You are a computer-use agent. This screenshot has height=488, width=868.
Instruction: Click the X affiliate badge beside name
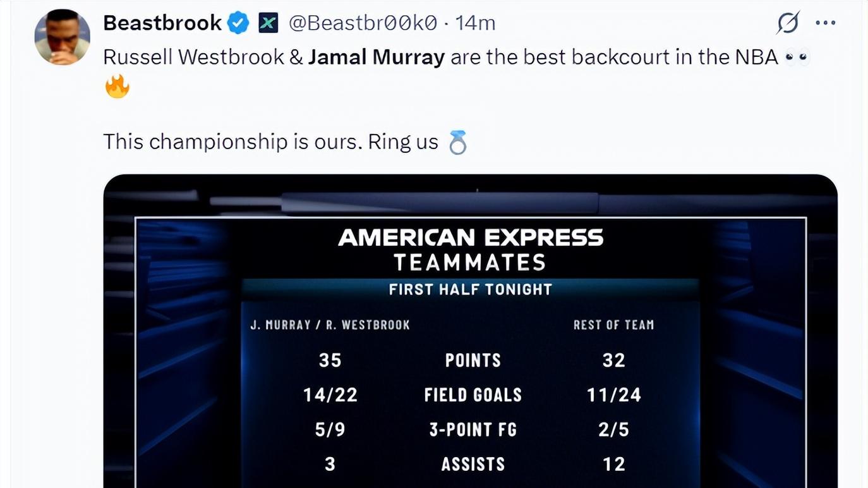tap(268, 24)
